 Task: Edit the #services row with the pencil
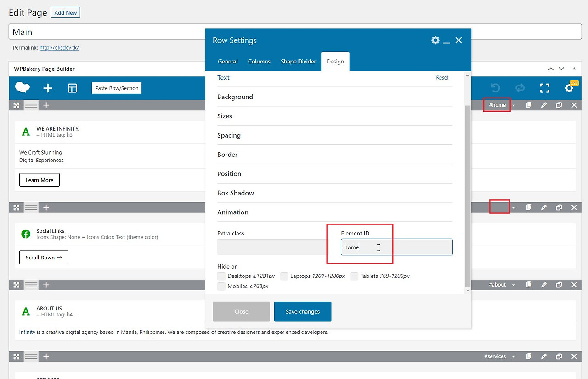(x=544, y=356)
